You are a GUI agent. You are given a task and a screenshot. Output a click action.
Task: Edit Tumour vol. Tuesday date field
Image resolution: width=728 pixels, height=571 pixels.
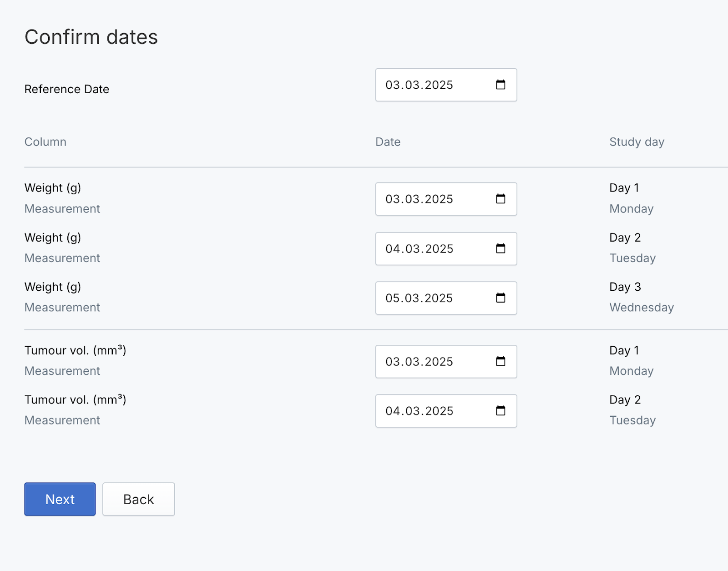[x=446, y=411]
